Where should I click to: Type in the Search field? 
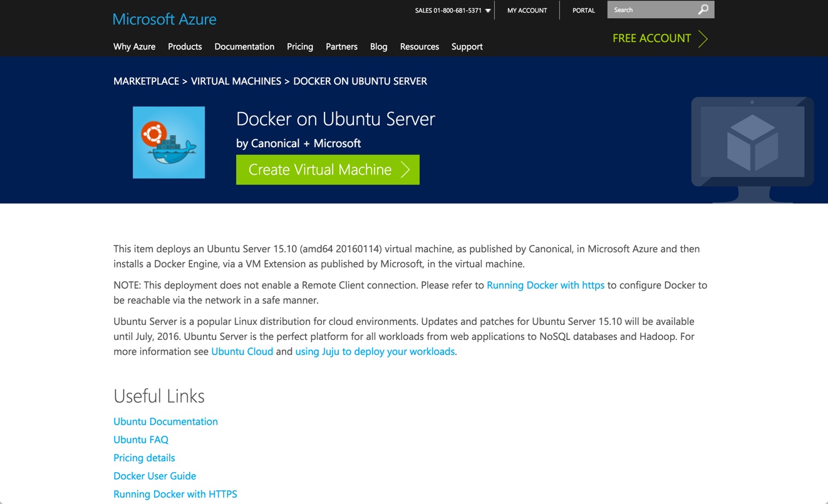(x=651, y=10)
